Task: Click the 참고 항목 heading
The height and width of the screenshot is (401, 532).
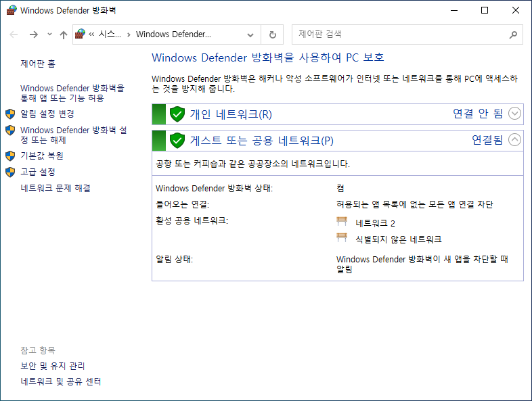Action: coord(38,350)
